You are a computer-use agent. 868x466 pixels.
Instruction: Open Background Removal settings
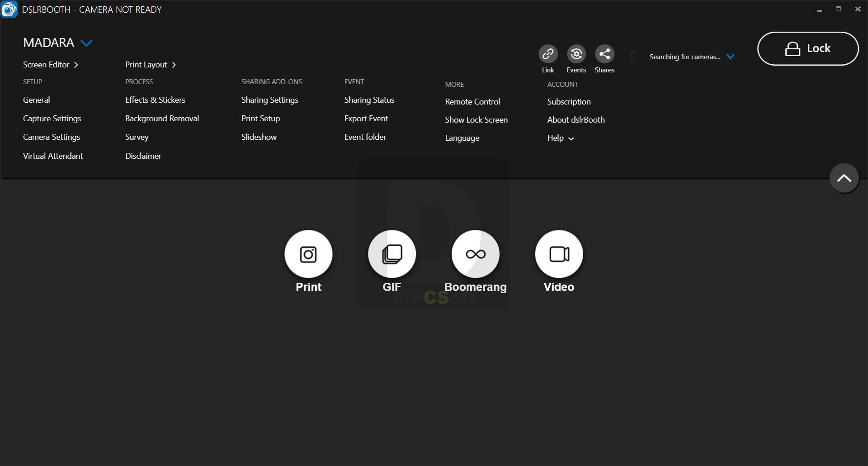162,119
